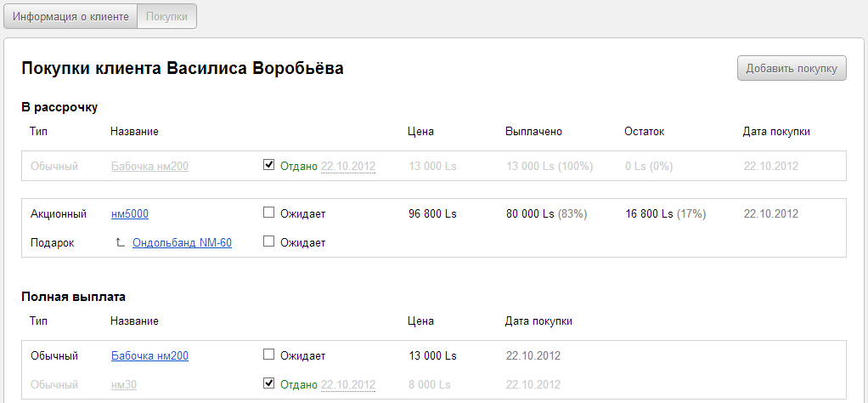
Task: Click the Отдано date for installment Бабочка нм200
Action: (x=347, y=167)
